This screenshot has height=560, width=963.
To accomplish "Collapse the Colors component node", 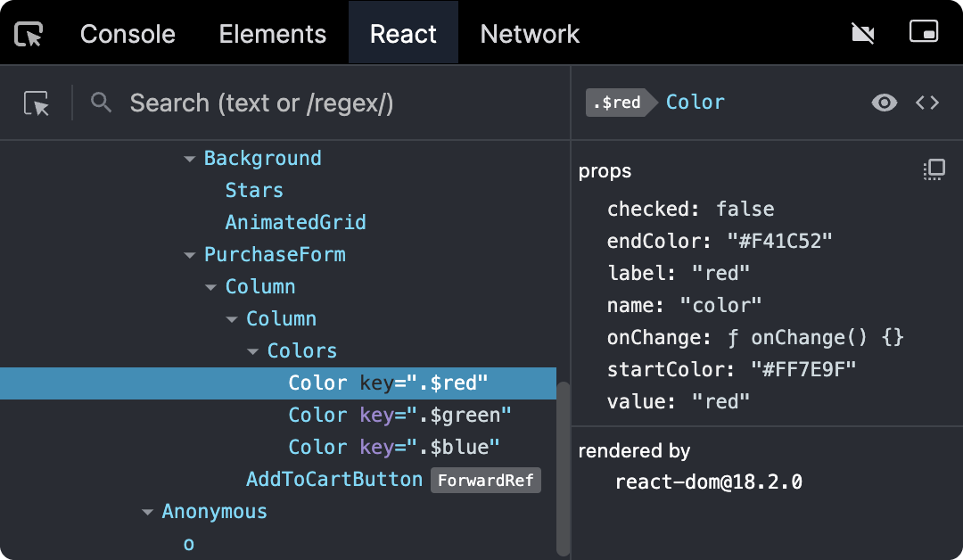I will click(252, 351).
